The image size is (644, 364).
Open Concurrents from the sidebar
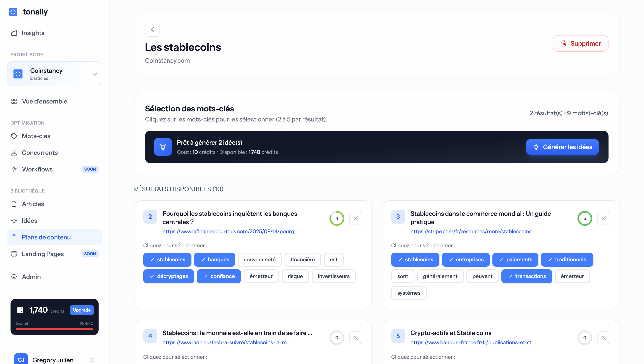pyautogui.click(x=40, y=153)
